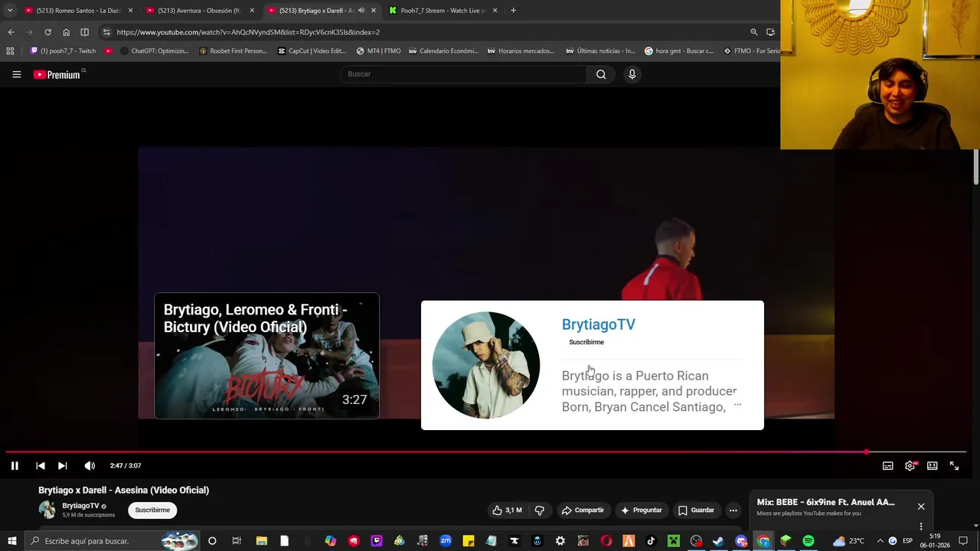The height and width of the screenshot is (551, 980).
Task: Open the tab search dropdown arrow
Action: [x=9, y=11]
